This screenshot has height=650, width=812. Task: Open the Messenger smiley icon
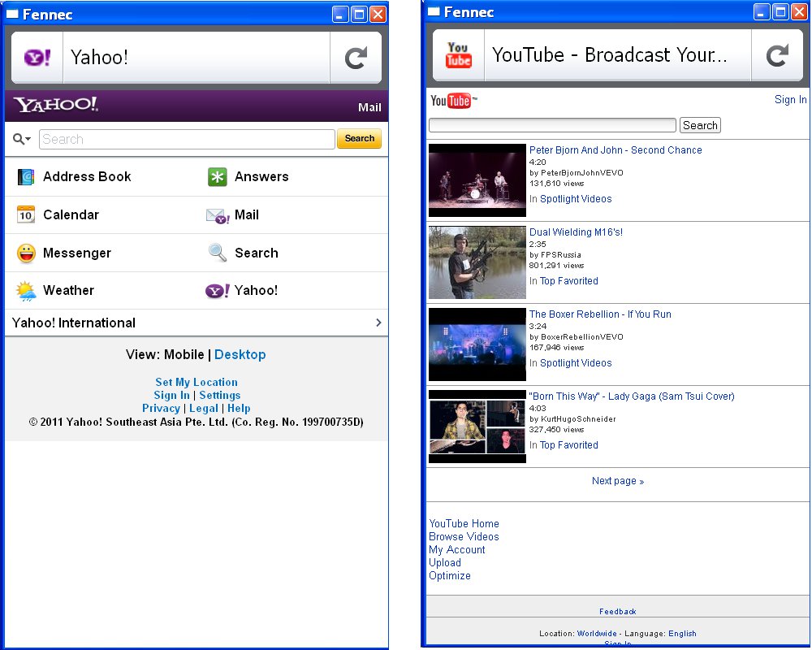coord(26,253)
